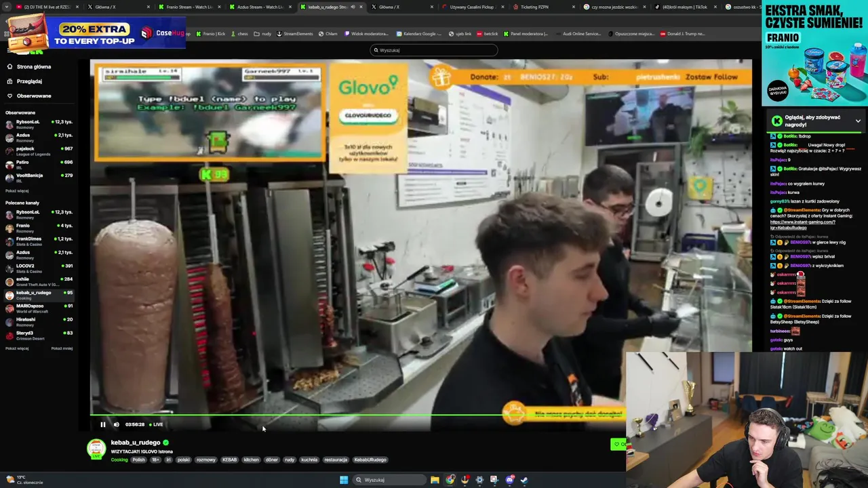This screenshot has height=488, width=868.
Task: Select MARIOspzoo World of Warcraft channel
Action: coord(39,308)
